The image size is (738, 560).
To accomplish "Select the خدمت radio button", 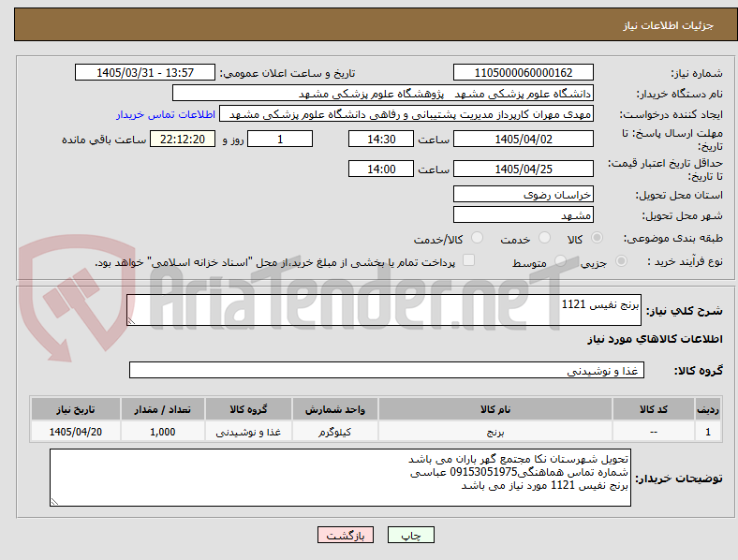I will tap(544, 238).
